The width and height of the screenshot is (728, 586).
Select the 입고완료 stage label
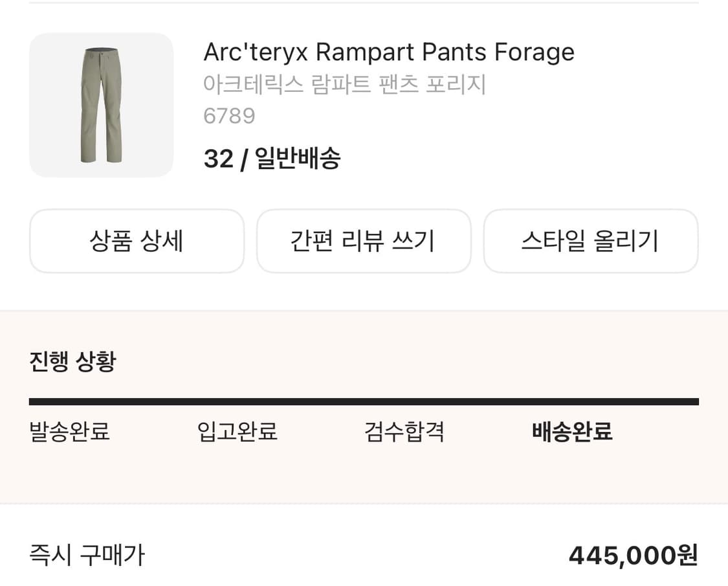click(237, 432)
